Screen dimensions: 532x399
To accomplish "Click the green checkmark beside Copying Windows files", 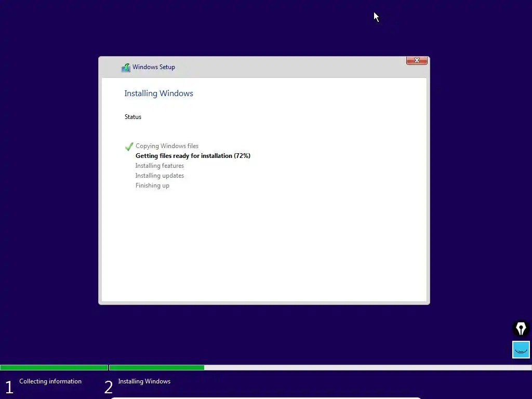I will 129,146.
